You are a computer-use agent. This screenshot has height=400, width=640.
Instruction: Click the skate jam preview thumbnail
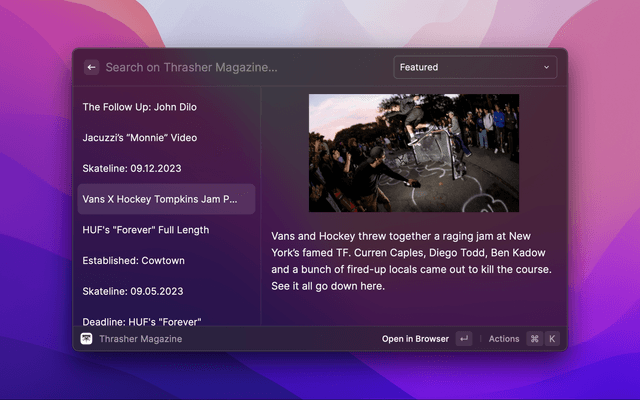[413, 152]
